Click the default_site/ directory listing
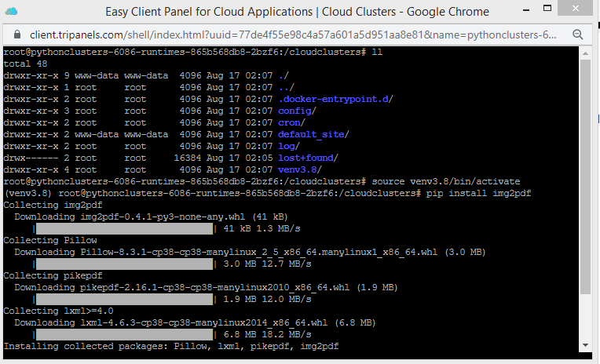600x364 pixels. pyautogui.click(x=313, y=134)
